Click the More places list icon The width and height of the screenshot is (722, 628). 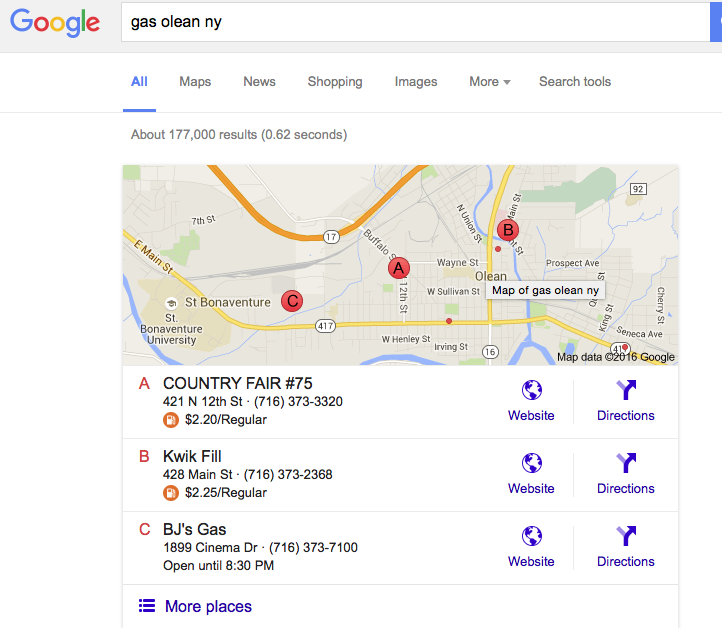pos(147,606)
